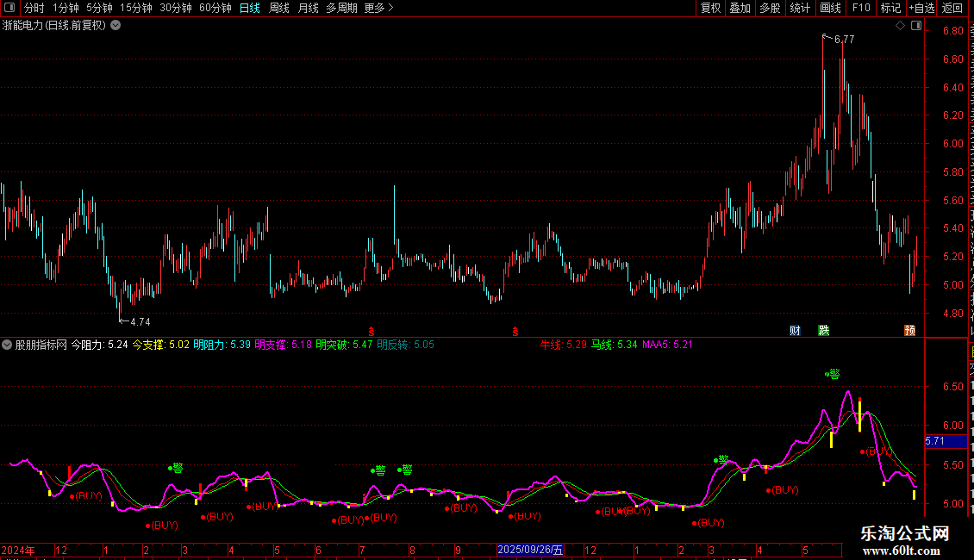Click the 6.50 label on indicator axis
This screenshot has width=974, height=560.
pyautogui.click(x=952, y=386)
